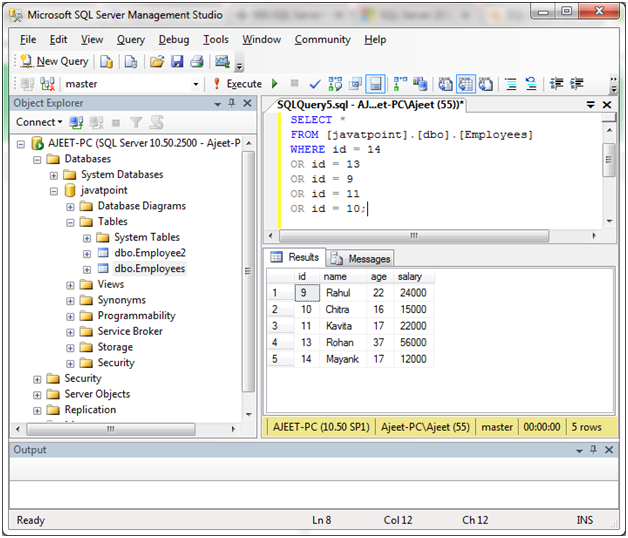Click the Open File folder icon
Viewport: 628px width, 538px height.
pyautogui.click(x=157, y=62)
